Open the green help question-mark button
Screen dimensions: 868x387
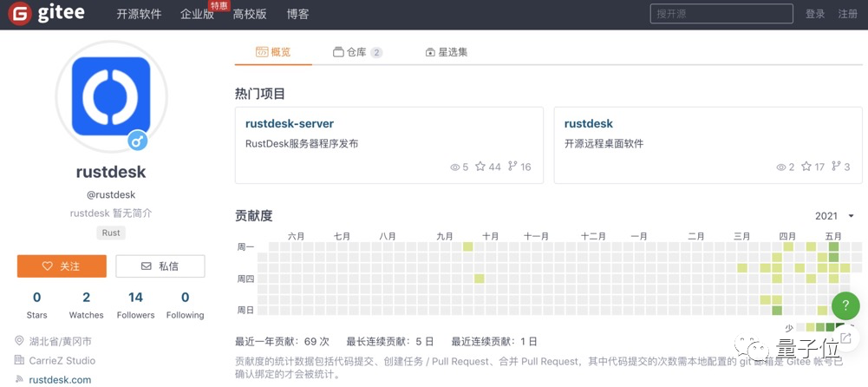(845, 305)
